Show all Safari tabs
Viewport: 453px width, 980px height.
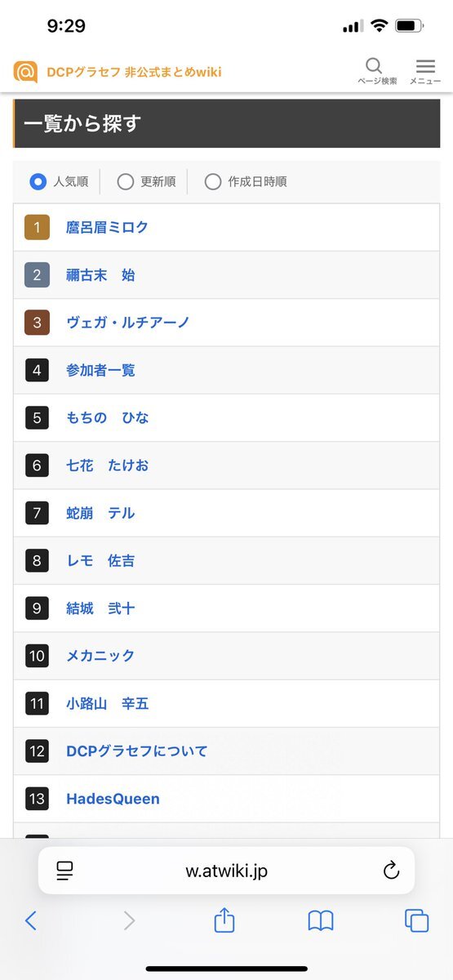pyautogui.click(x=416, y=920)
